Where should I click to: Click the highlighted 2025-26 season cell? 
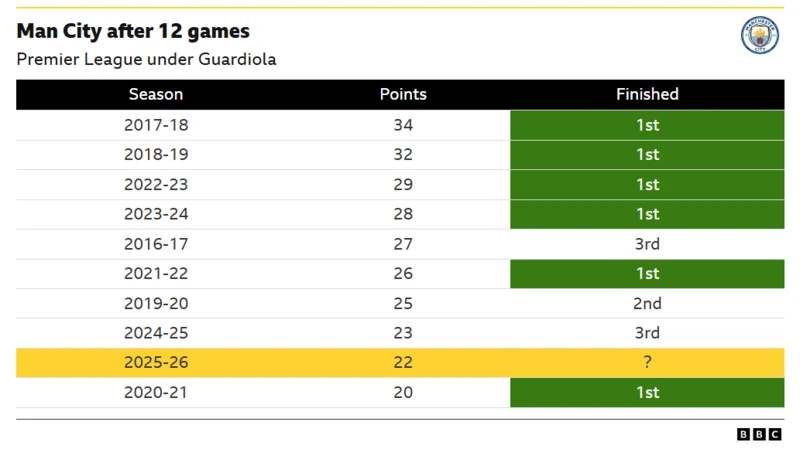156,363
